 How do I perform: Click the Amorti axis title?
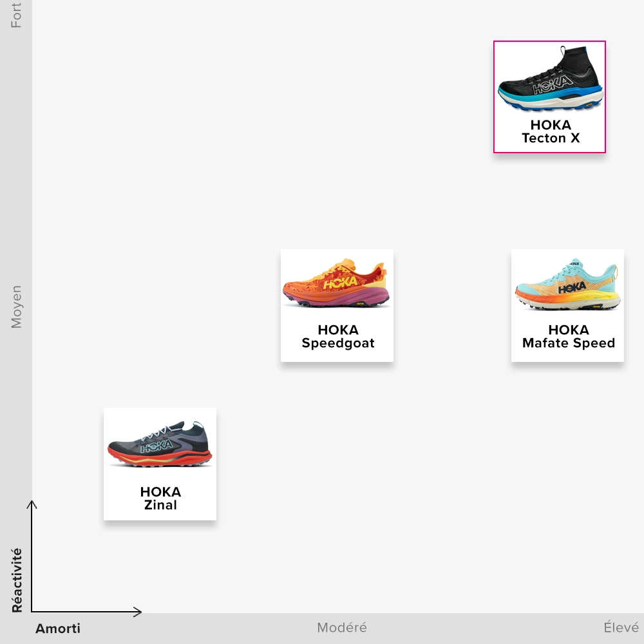(x=58, y=629)
